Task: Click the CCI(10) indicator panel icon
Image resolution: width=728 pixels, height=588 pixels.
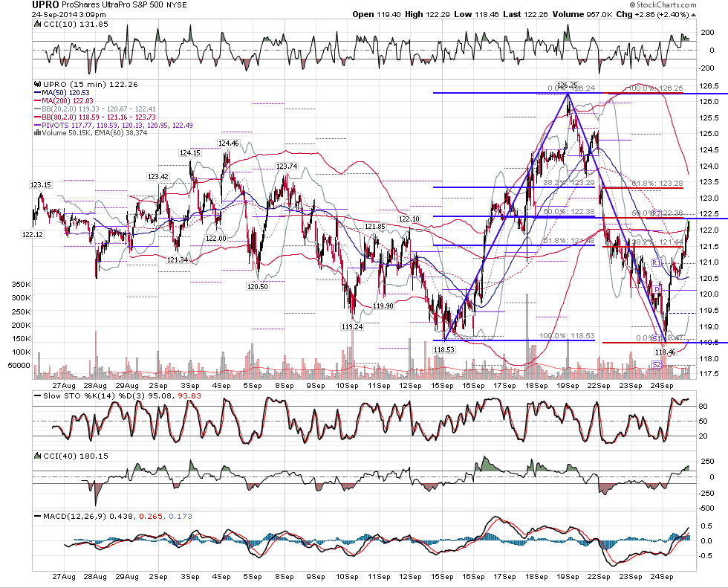Action: tap(38, 24)
